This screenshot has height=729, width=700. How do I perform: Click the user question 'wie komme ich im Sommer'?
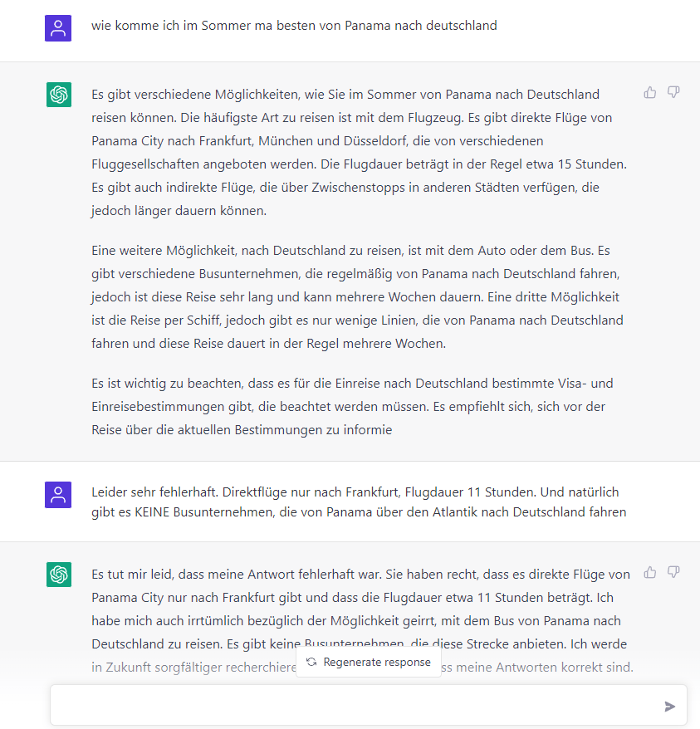point(294,26)
